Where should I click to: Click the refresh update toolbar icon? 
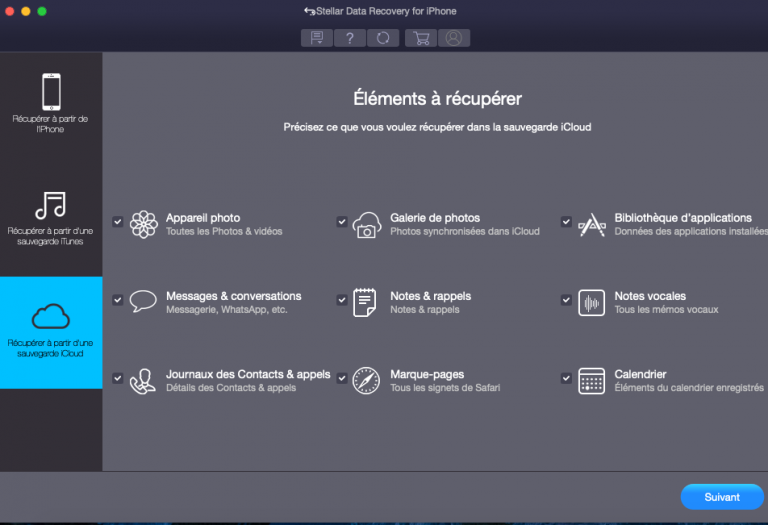click(x=382, y=38)
